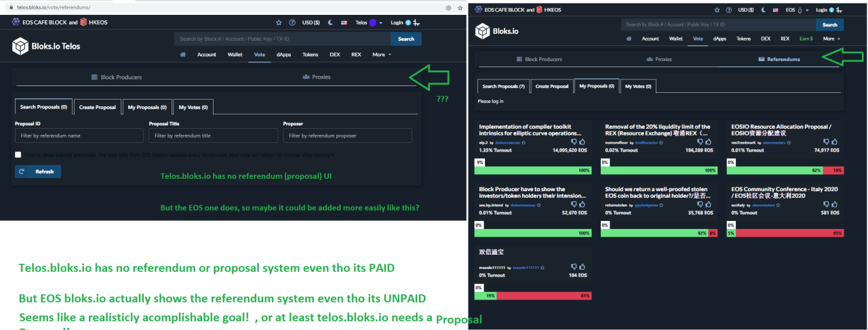
Task: Thumbs down the EOSIO Resource Allocation Proposal
Action: click(826, 142)
